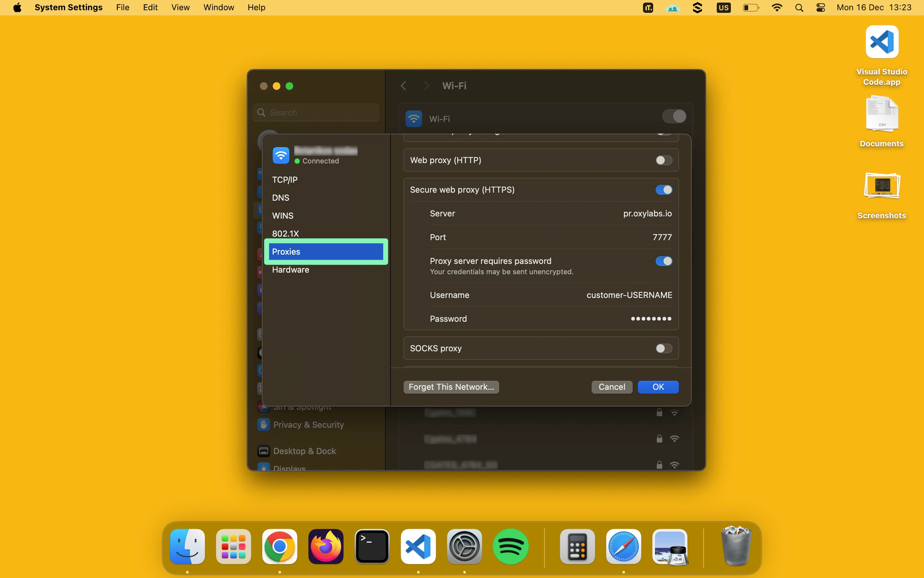Select the Proxies tab
This screenshot has height=578, width=924.
pos(326,251)
